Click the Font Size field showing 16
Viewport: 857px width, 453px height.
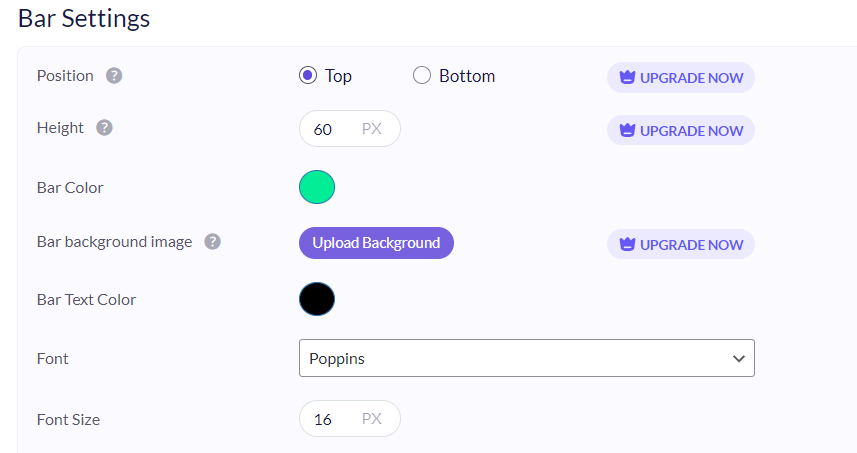click(325, 419)
